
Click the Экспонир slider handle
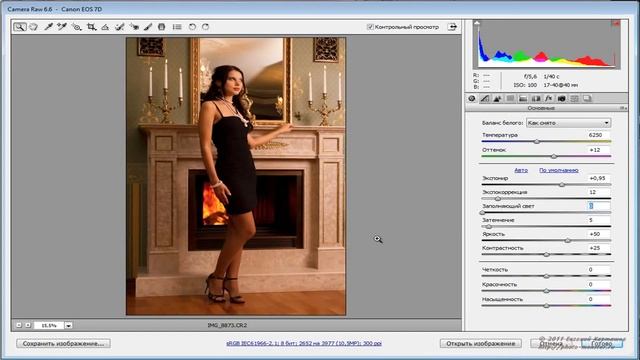pos(562,185)
